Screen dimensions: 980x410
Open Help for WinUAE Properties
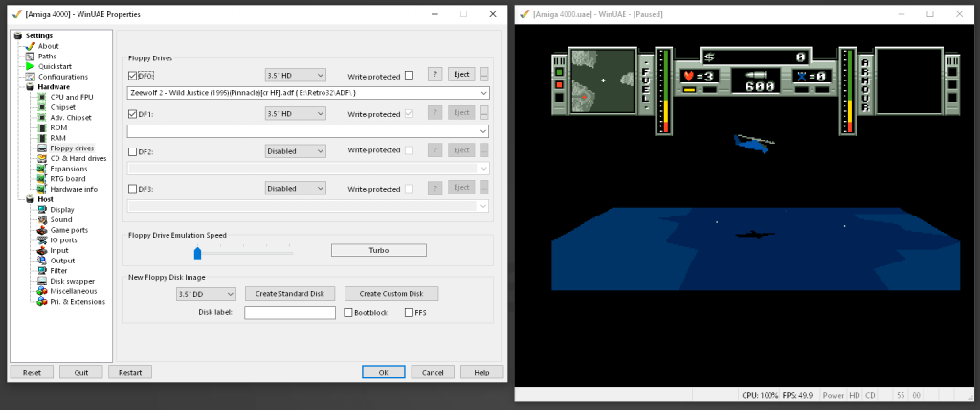click(482, 372)
